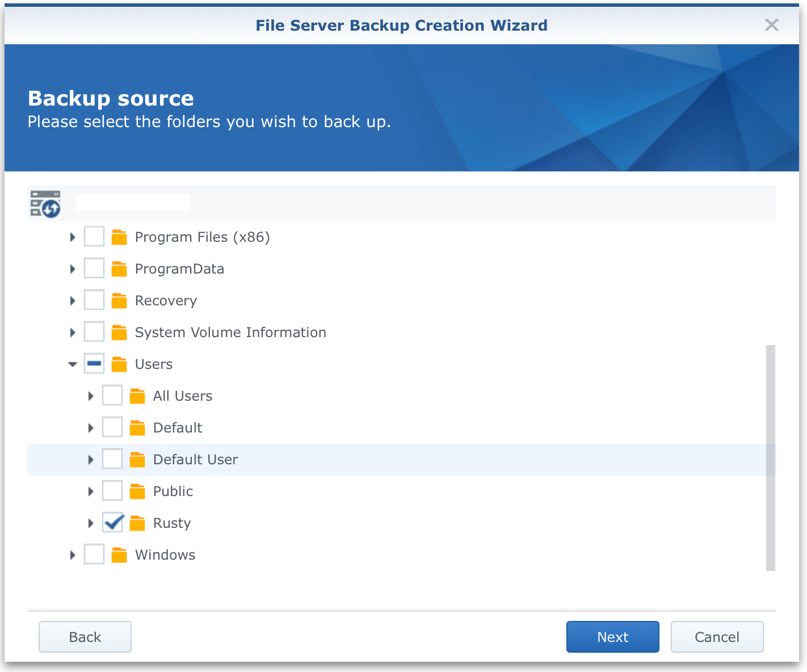
Task: Check the Default User checkbox
Action: click(x=112, y=459)
